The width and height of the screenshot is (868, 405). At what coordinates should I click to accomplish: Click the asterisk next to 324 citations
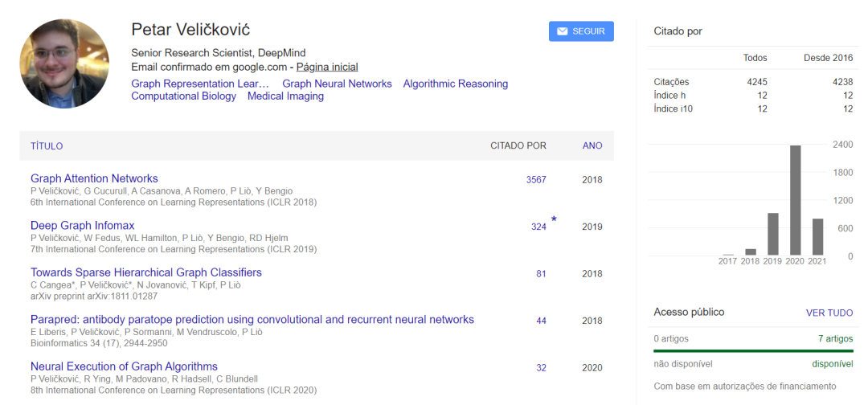point(554,220)
